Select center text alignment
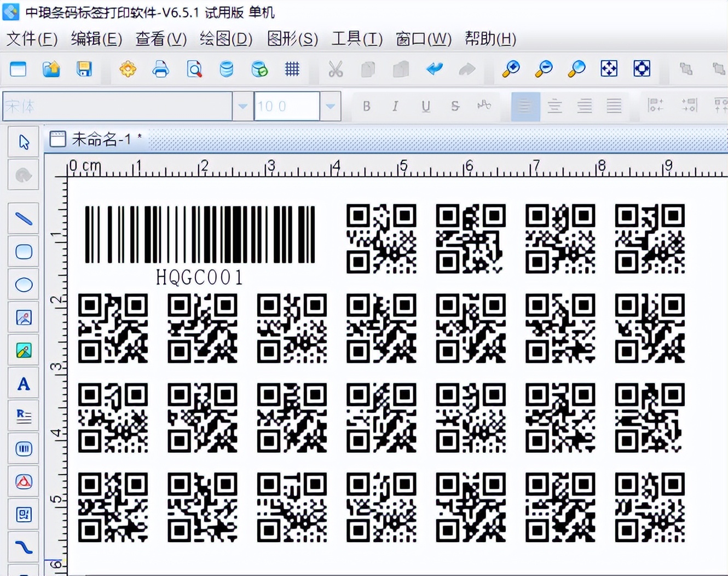Screen dimensions: 728x576 (555, 106)
